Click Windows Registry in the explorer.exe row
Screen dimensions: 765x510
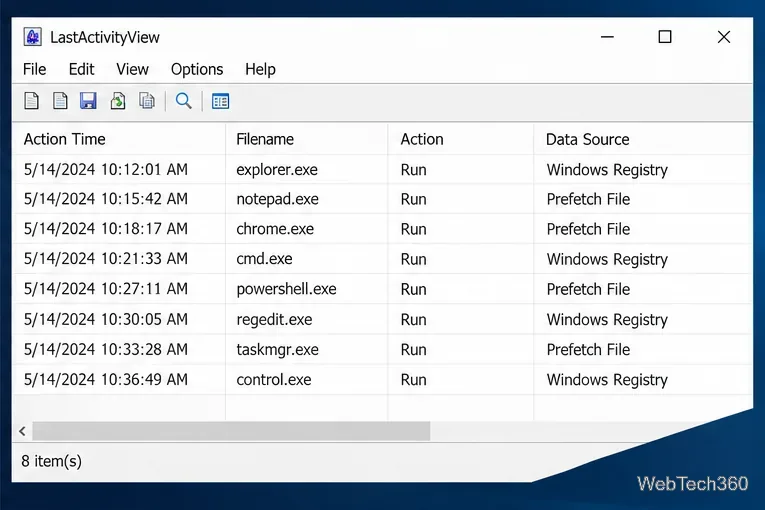pyautogui.click(x=607, y=170)
